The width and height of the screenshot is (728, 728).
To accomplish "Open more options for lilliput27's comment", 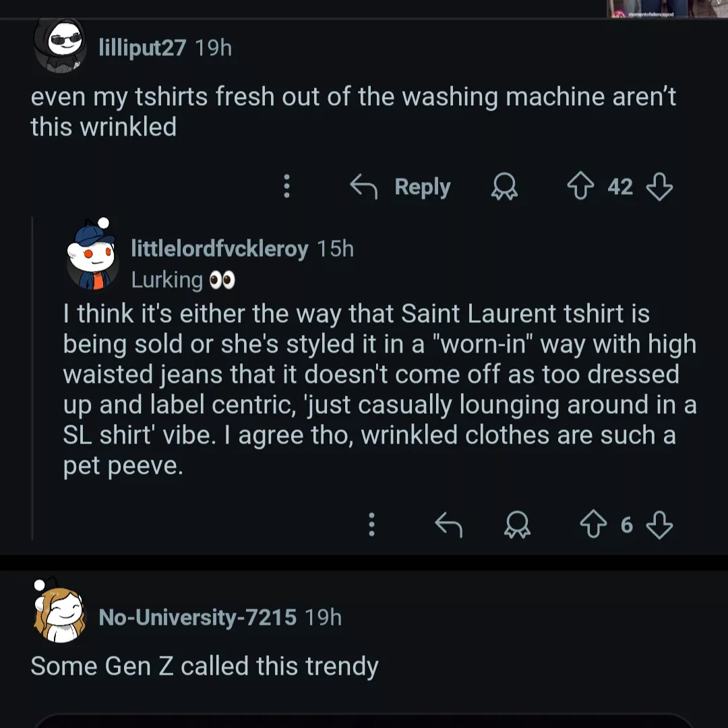I will pos(286,187).
